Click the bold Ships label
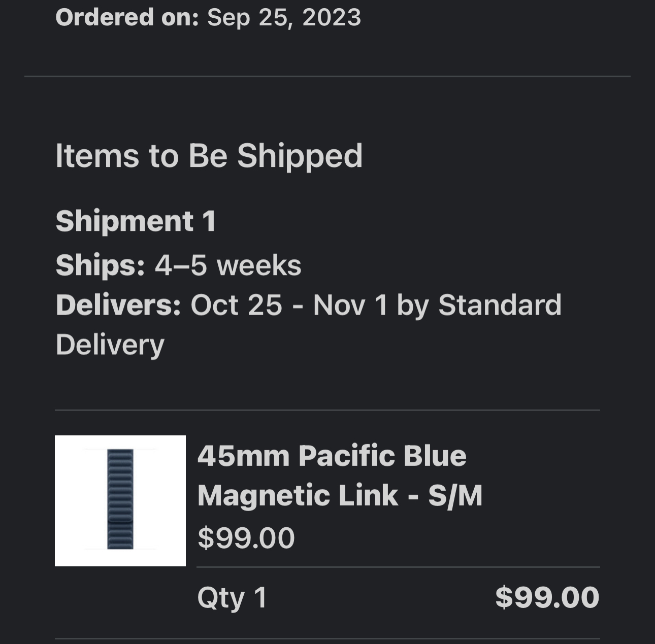The width and height of the screenshot is (655, 644). point(100,265)
